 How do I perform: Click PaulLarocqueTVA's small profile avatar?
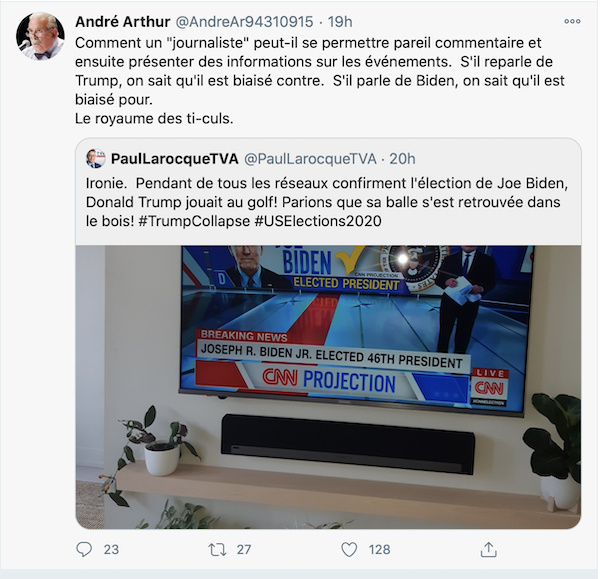[x=95, y=158]
